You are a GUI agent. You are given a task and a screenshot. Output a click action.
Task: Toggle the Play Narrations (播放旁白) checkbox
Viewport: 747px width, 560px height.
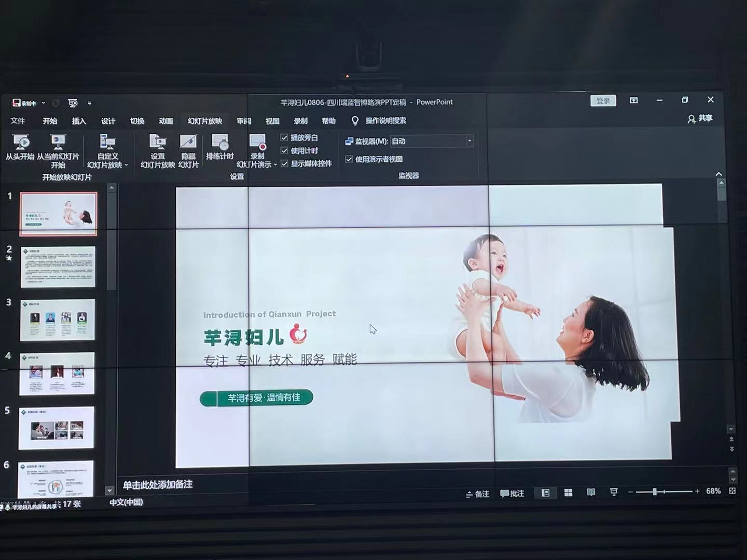pyautogui.click(x=284, y=137)
